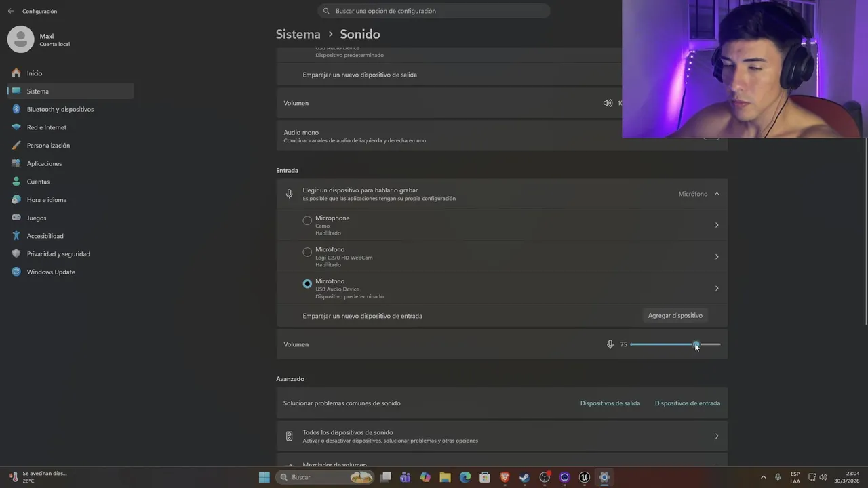Adjust the input volume slider
The width and height of the screenshot is (868, 488).
(x=675, y=344)
